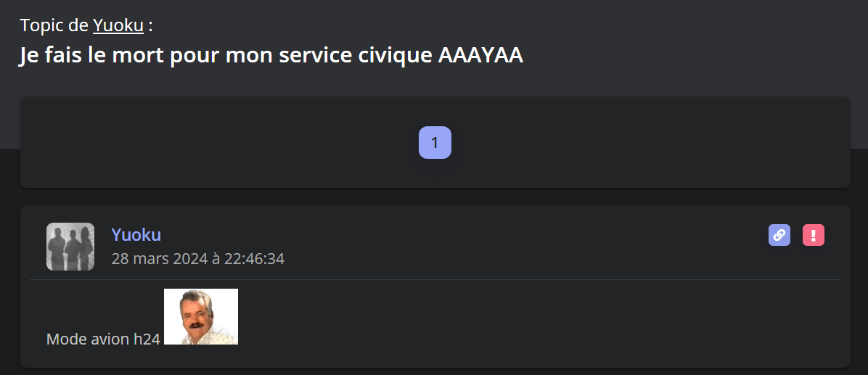Open the underlined Yuoku link in the topic header
The width and height of the screenshot is (868, 375).
[x=118, y=25]
